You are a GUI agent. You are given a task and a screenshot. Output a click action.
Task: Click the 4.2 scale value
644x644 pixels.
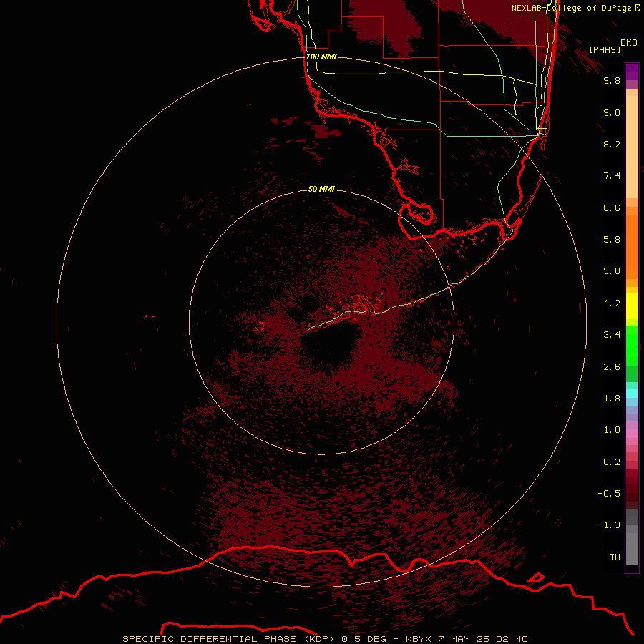[612, 303]
